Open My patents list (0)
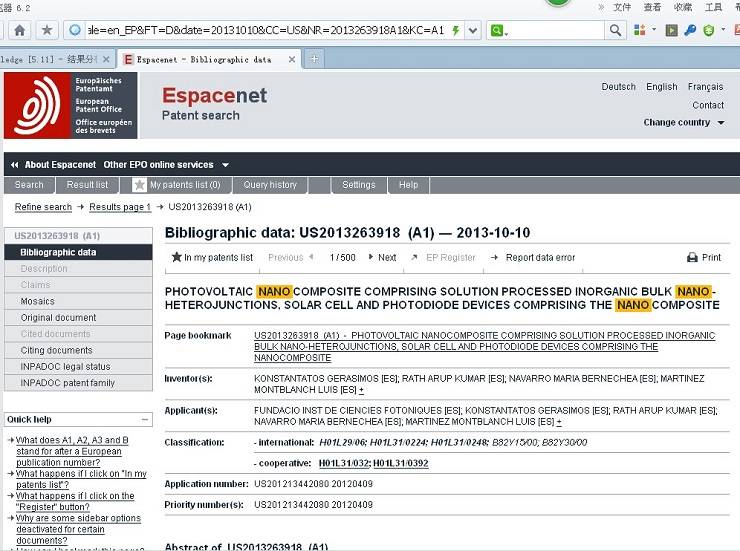Screen dimensions: 740x551 pos(183,185)
